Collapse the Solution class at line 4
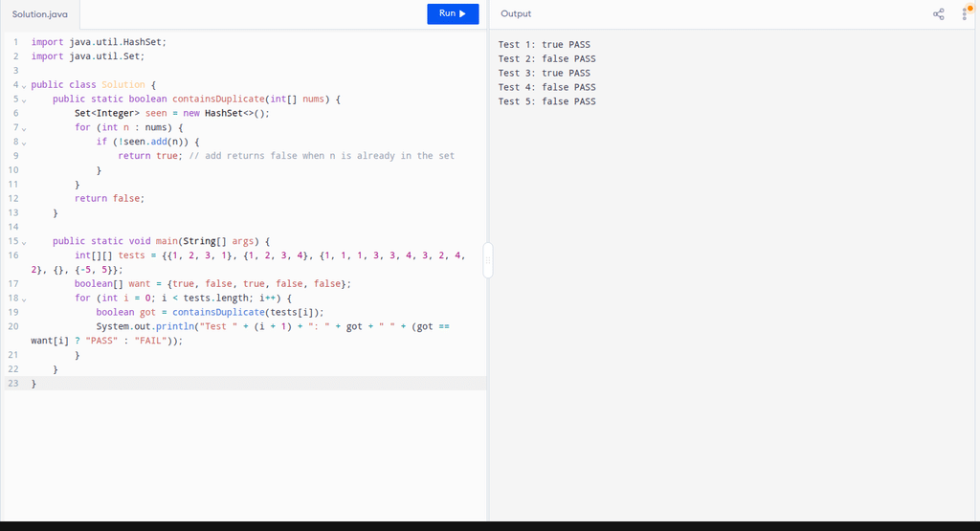The image size is (980, 531). [24, 86]
